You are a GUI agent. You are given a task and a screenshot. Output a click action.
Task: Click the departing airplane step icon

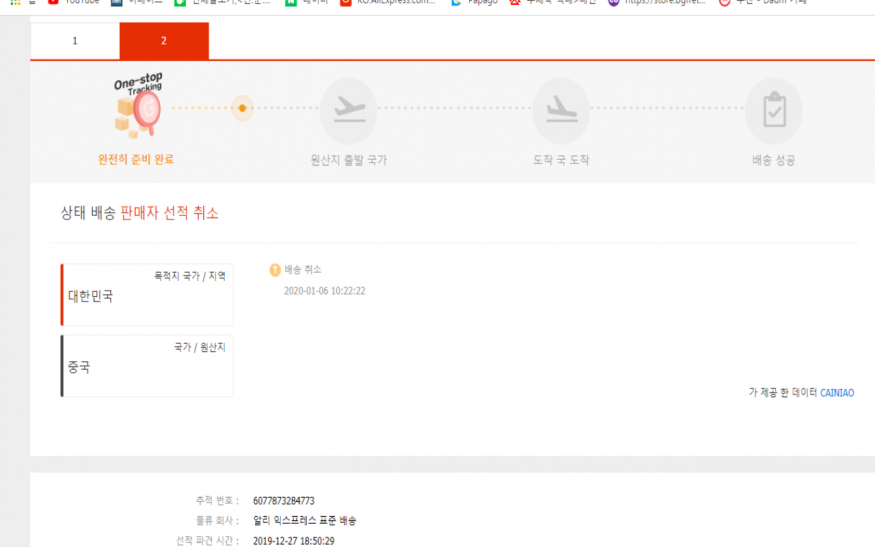[349, 111]
